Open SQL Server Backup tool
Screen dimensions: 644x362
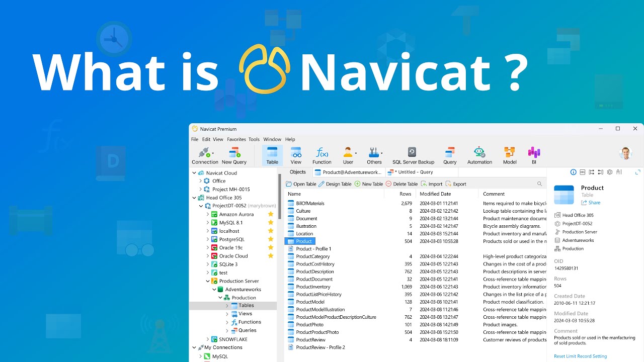413,155
